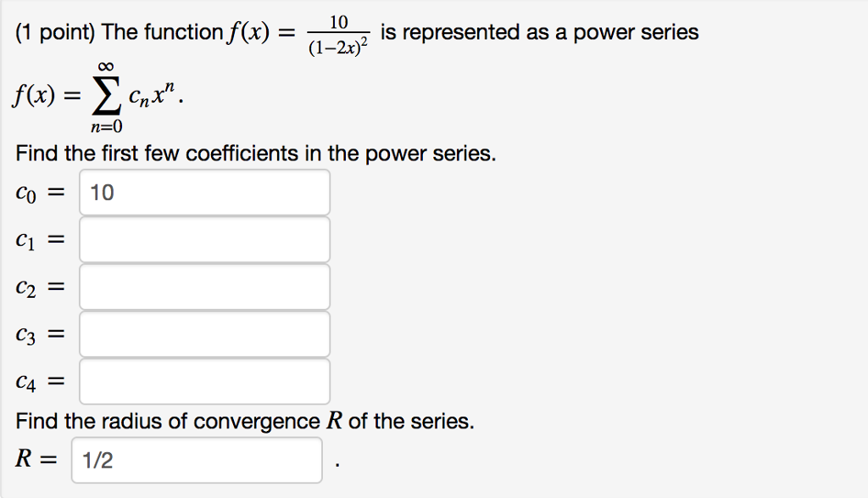Select the empty c1 coefficient field
868x498 pixels.
pos(203,239)
